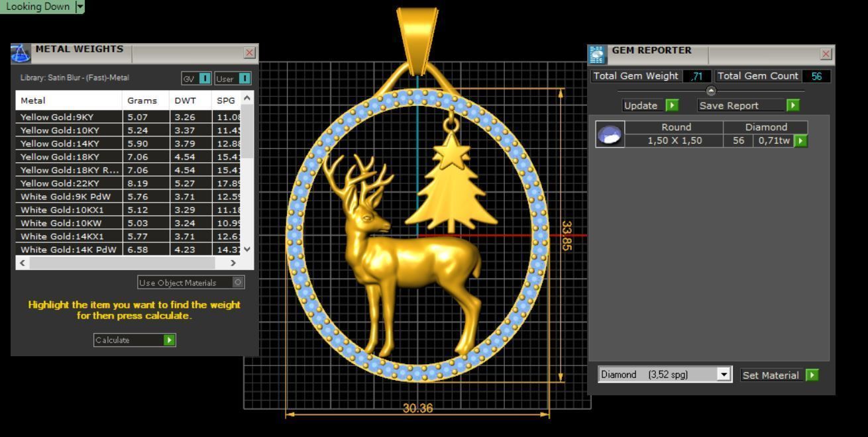Click the Metal Weights panel icon

[21, 54]
